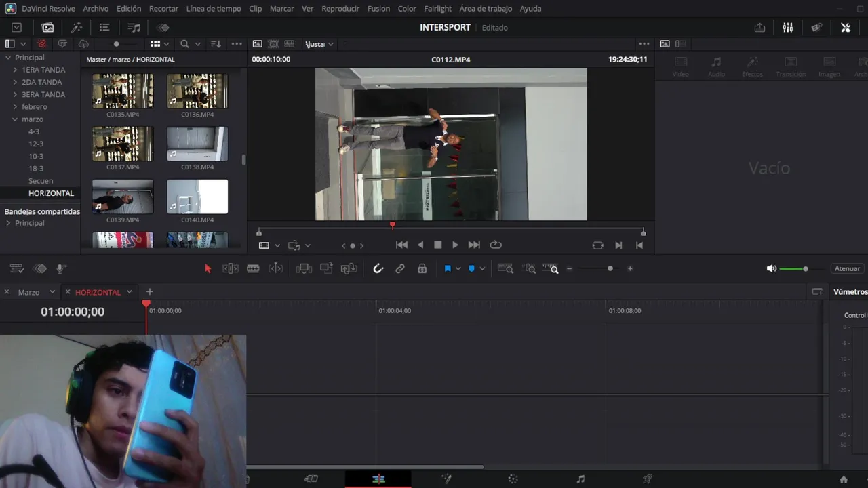This screenshot has height=488, width=868.
Task: Toggle linked selection chain icon
Action: 400,268
